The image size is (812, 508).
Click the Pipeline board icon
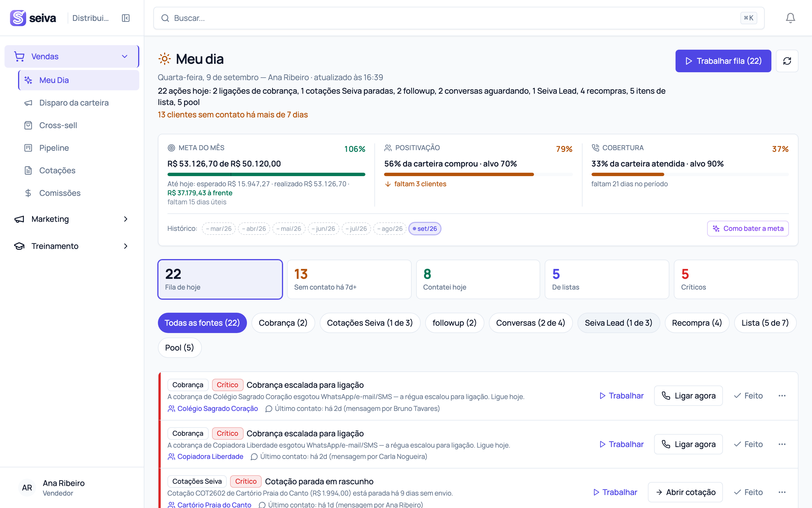click(x=28, y=148)
